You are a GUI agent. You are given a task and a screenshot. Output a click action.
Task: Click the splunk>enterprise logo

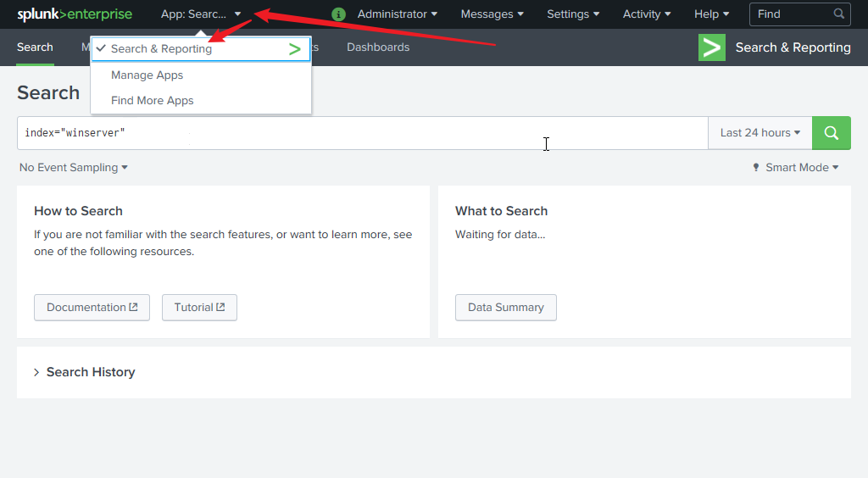pyautogui.click(x=75, y=14)
